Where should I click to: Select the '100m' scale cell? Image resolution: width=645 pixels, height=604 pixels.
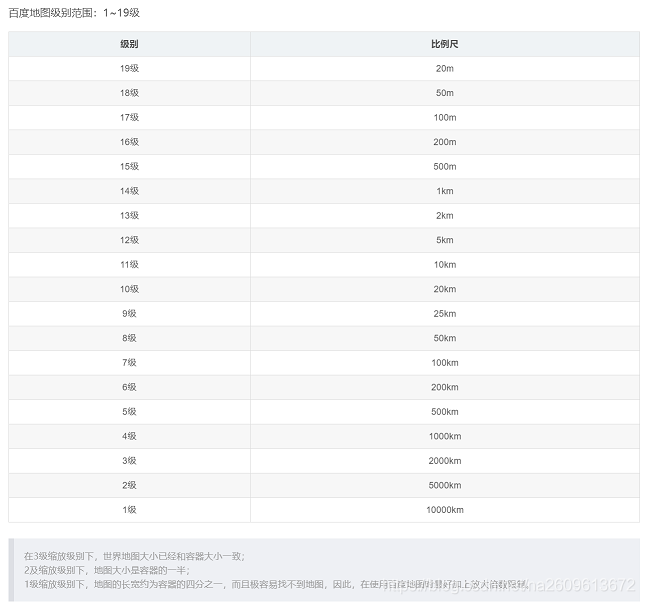[445, 117]
